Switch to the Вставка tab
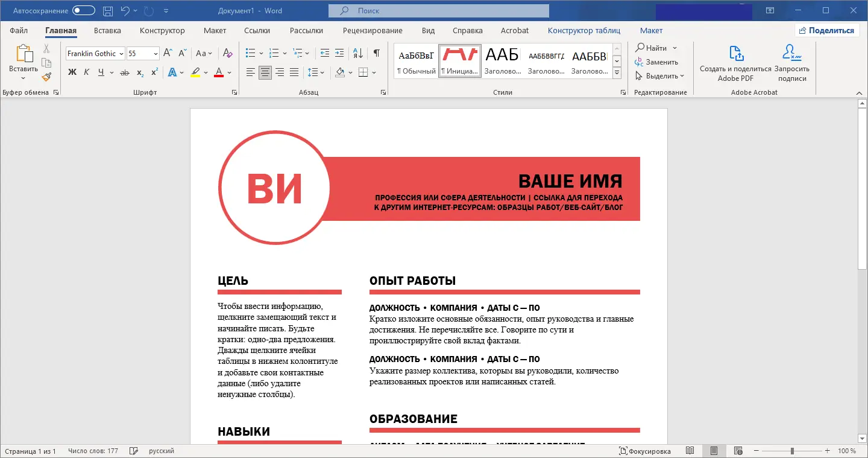This screenshot has width=868, height=458. pyautogui.click(x=107, y=30)
